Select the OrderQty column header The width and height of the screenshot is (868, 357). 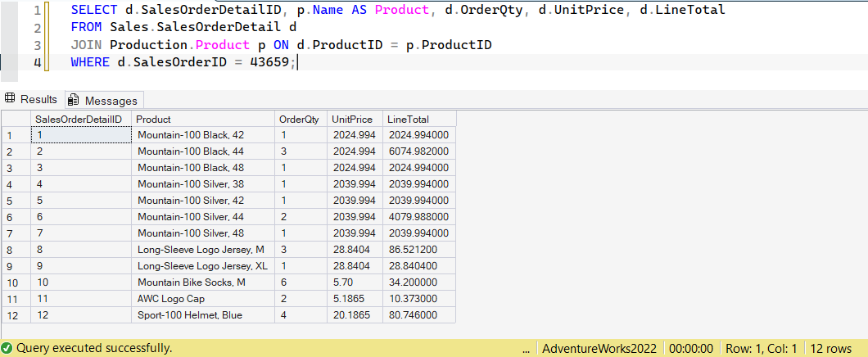coord(301,119)
